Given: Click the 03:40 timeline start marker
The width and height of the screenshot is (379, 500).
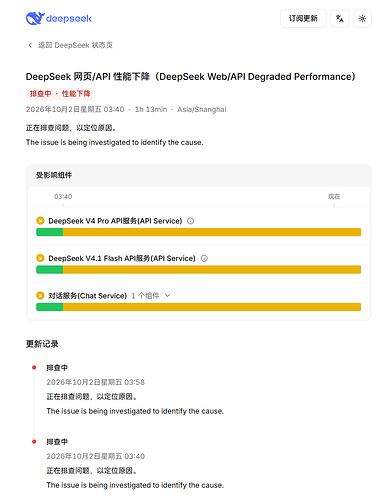Looking at the screenshot, I should (x=63, y=197).
